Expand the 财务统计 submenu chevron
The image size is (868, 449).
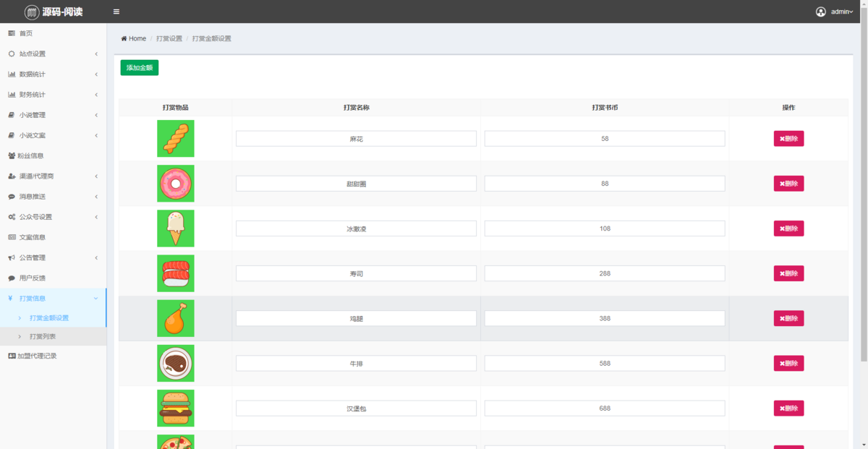96,95
